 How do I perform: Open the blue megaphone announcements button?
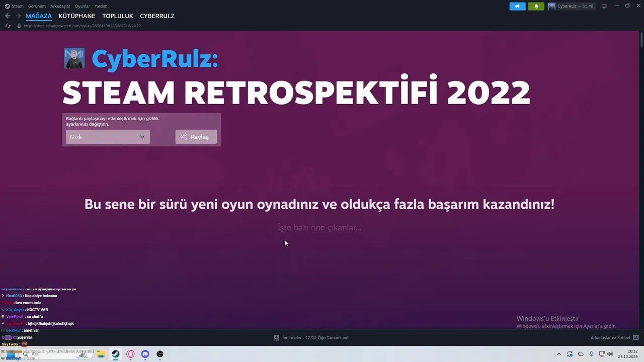(517, 6)
